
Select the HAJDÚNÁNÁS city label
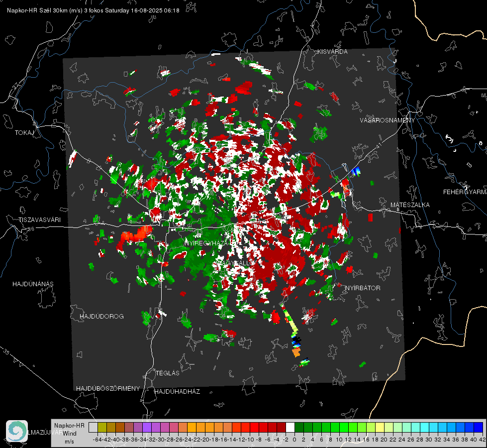click(x=33, y=284)
